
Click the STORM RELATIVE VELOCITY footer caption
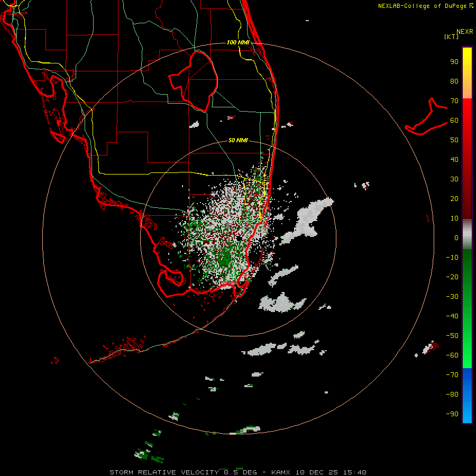click(238, 472)
